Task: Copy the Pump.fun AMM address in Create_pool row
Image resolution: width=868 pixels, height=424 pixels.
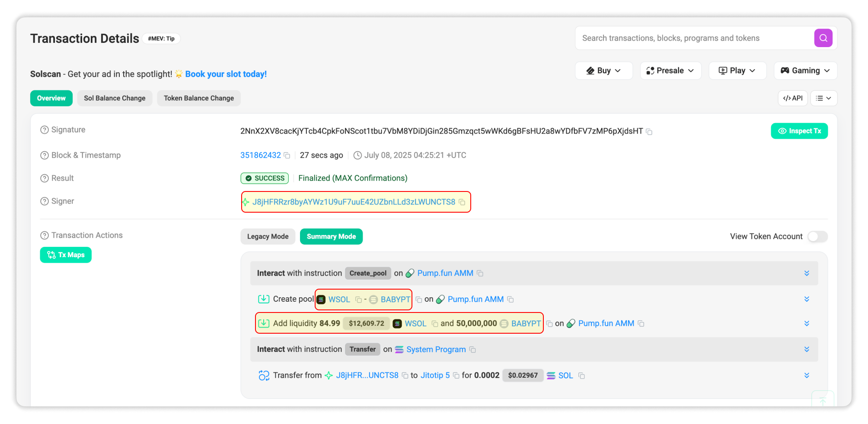Action: (x=480, y=274)
